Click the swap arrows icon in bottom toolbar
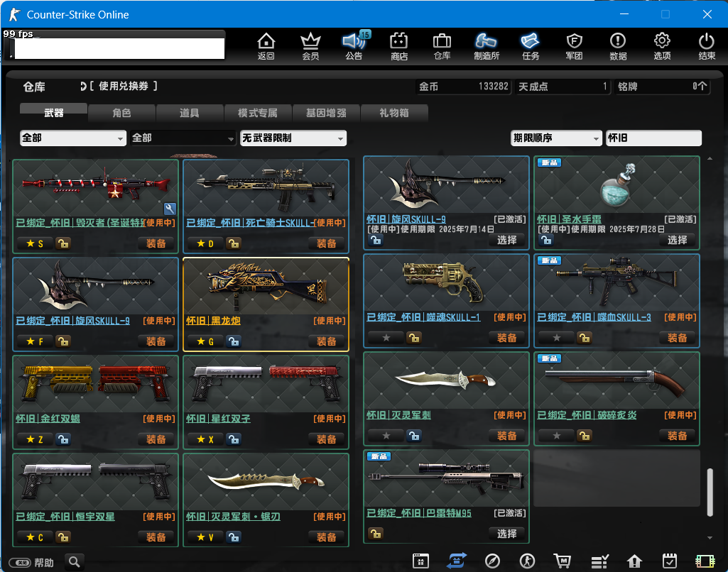Image resolution: width=728 pixels, height=572 pixels. 457,561
